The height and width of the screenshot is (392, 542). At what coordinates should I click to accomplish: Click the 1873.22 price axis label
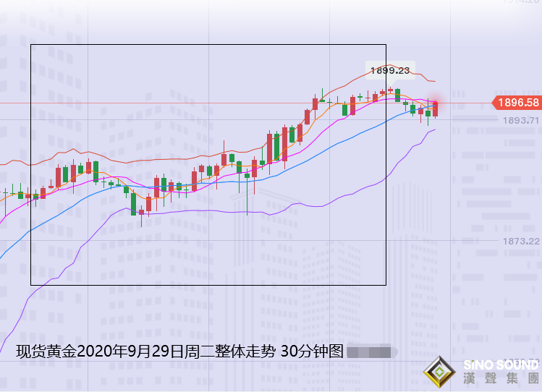pyautogui.click(x=521, y=241)
